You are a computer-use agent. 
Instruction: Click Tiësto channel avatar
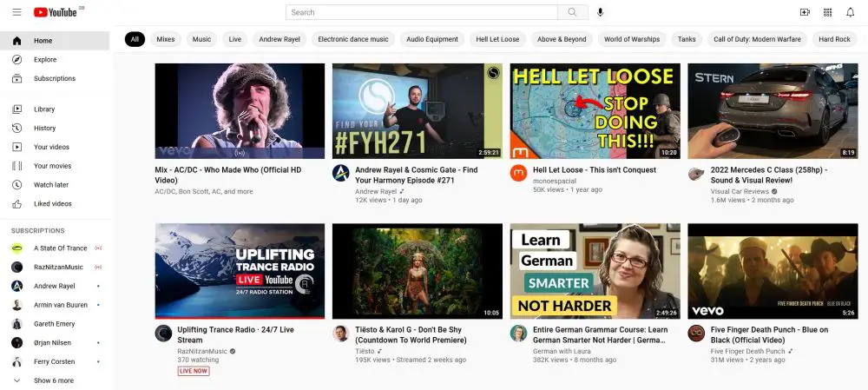tap(340, 333)
